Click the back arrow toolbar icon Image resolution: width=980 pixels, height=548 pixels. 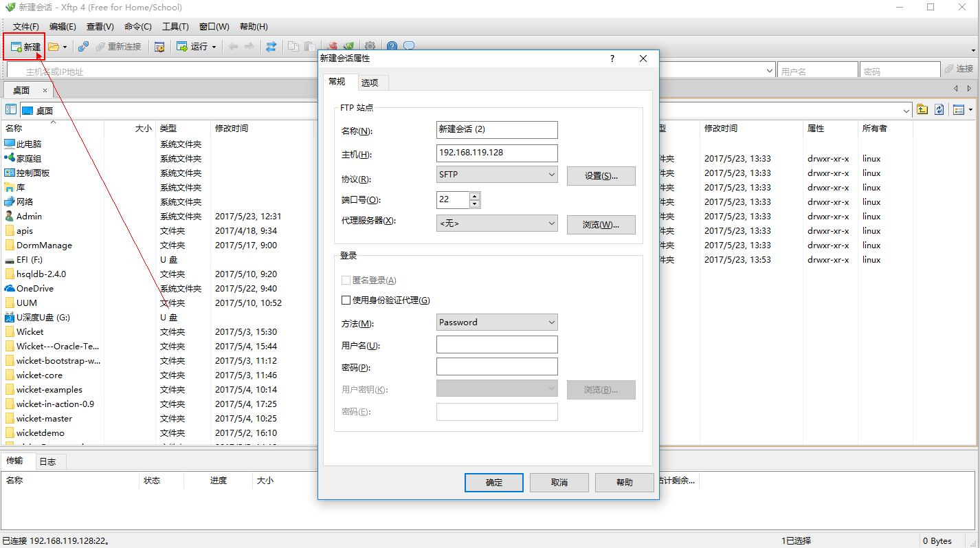(233, 47)
